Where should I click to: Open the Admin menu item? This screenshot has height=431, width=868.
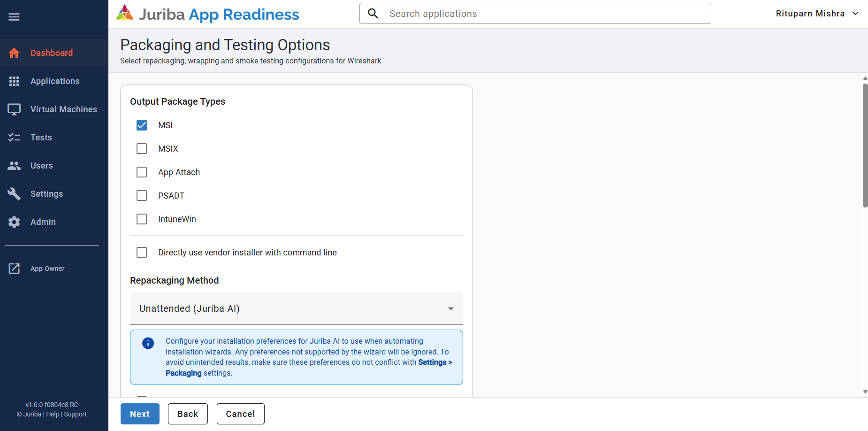point(54,222)
